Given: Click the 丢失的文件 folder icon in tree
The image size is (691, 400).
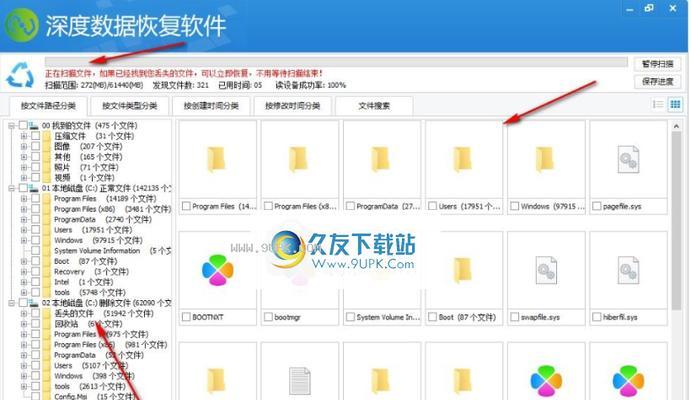Looking at the screenshot, I should point(47,314).
